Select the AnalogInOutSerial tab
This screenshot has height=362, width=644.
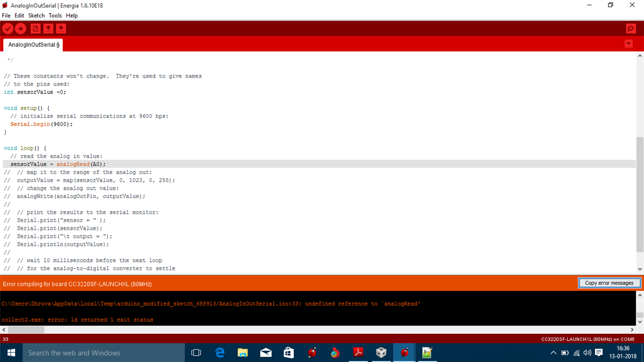pos(33,45)
